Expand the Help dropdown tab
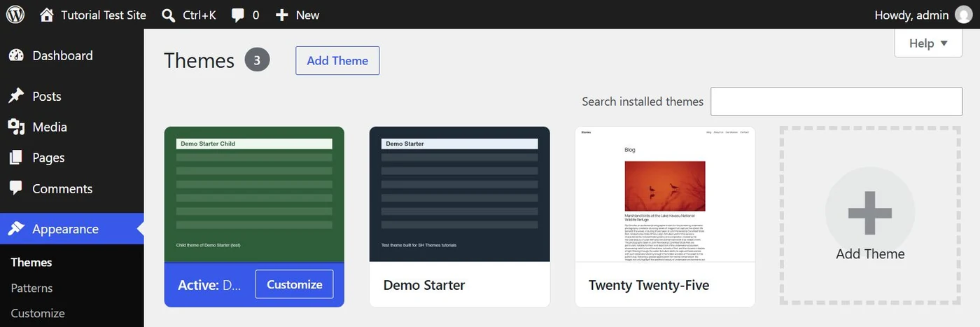 [928, 43]
